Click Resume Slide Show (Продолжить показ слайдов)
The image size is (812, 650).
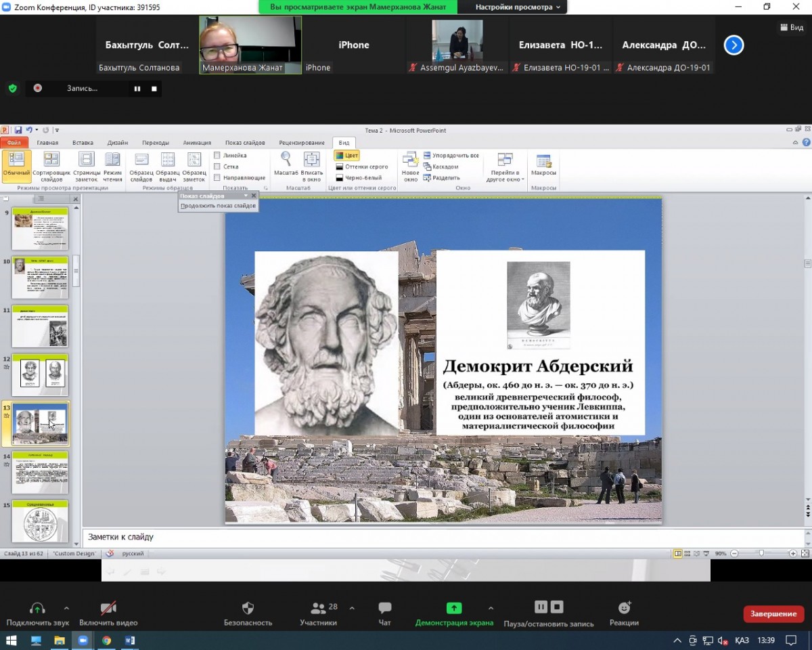coord(218,206)
